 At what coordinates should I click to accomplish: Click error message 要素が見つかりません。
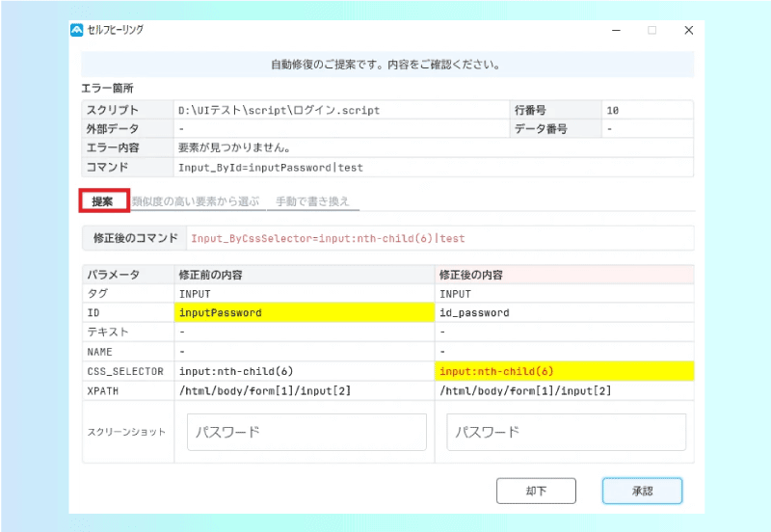point(234,147)
